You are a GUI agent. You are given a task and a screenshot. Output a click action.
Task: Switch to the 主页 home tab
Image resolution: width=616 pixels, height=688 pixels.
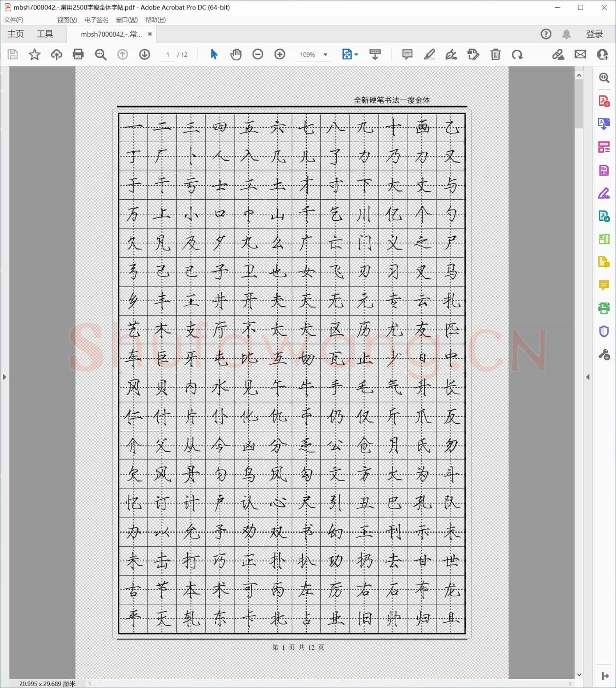click(x=16, y=34)
